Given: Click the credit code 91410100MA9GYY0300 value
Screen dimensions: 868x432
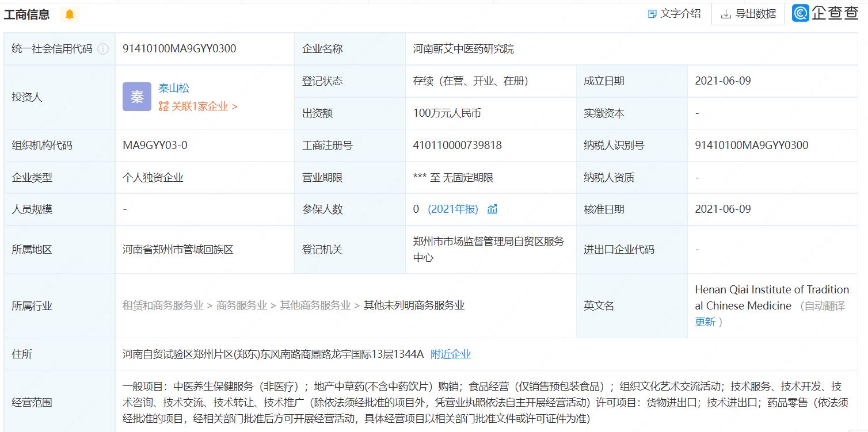Looking at the screenshot, I should (180, 49).
